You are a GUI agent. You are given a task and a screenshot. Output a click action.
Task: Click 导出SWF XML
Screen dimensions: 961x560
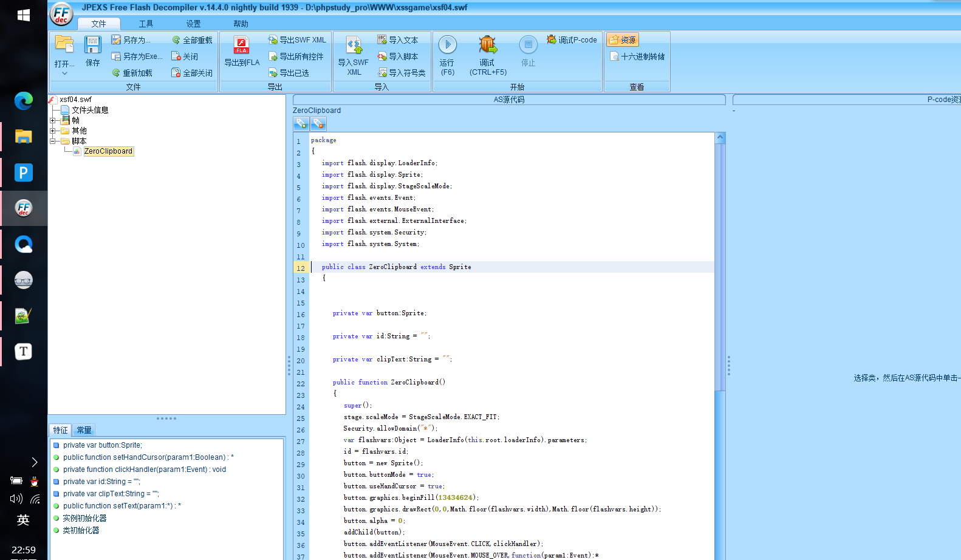[297, 40]
